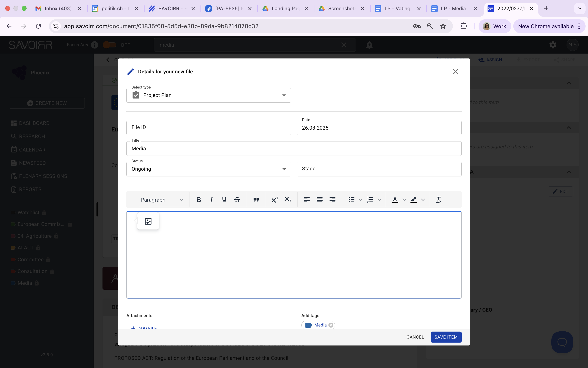588x368 pixels.
Task: Switch to the [PA-5535] tab
Action: pos(229,9)
